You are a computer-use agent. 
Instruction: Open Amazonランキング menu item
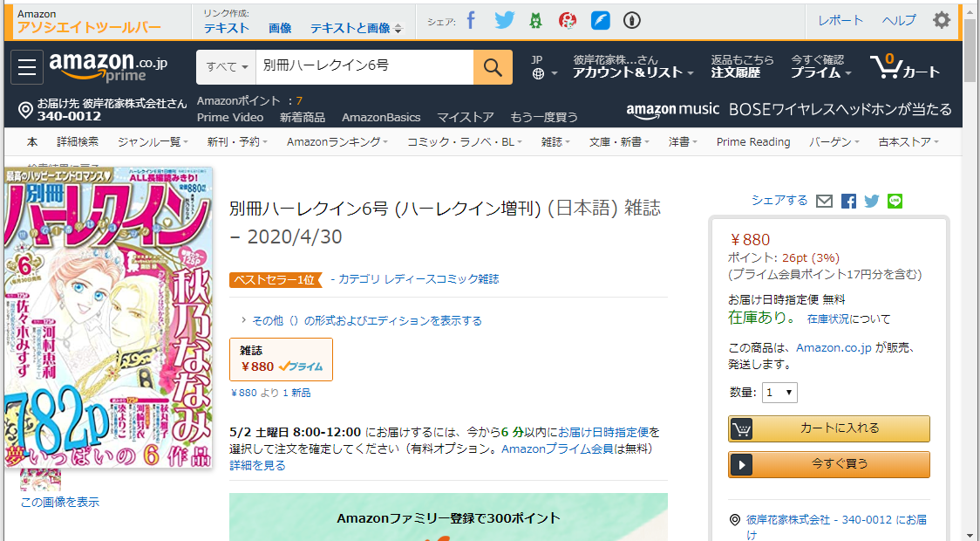pyautogui.click(x=337, y=142)
